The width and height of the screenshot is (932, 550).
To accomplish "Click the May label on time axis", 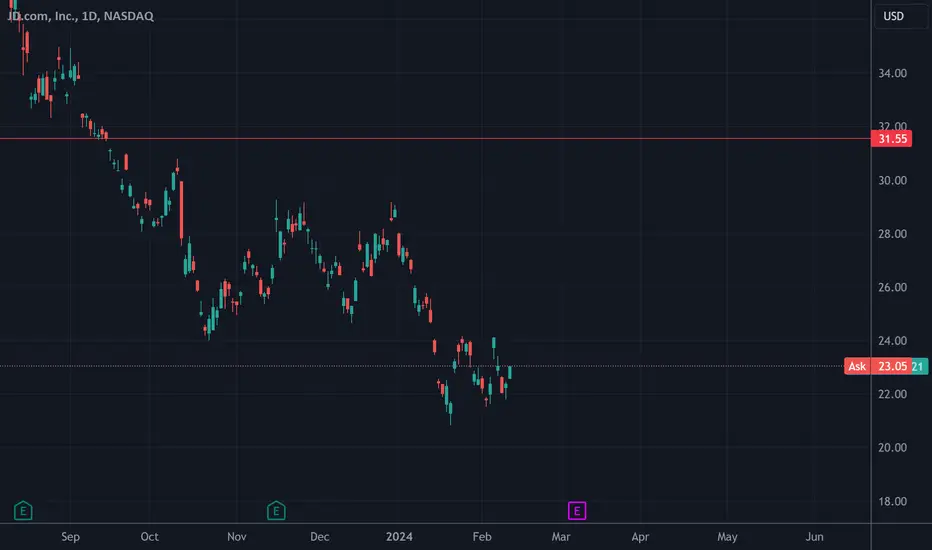I will 727,536.
